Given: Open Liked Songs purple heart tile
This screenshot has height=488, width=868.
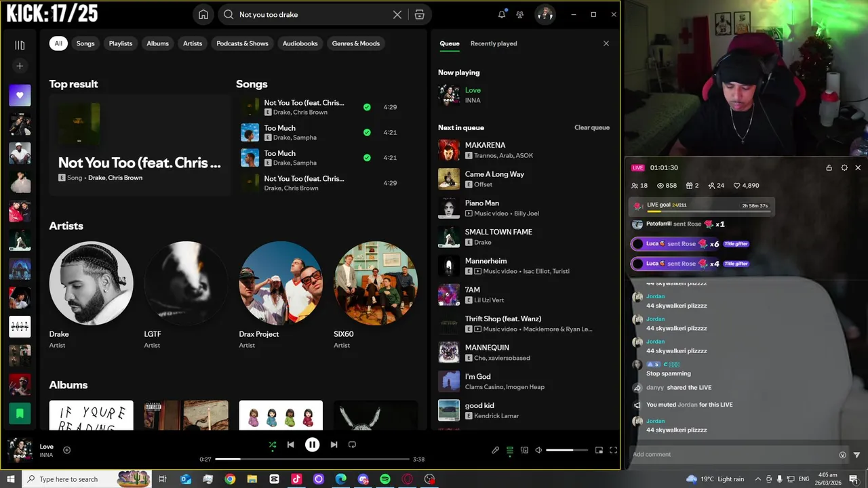Looking at the screenshot, I should tap(20, 96).
